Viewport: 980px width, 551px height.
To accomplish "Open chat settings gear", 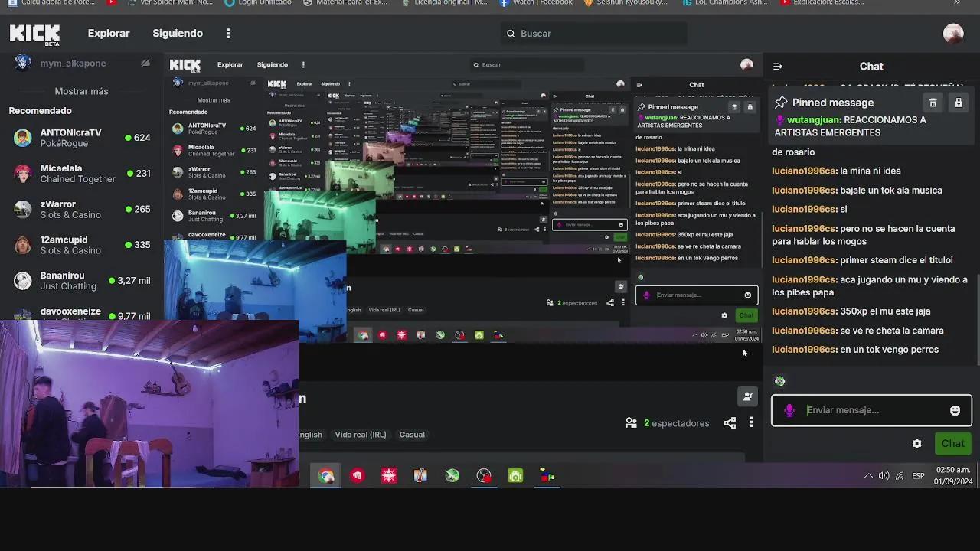I will point(916,444).
